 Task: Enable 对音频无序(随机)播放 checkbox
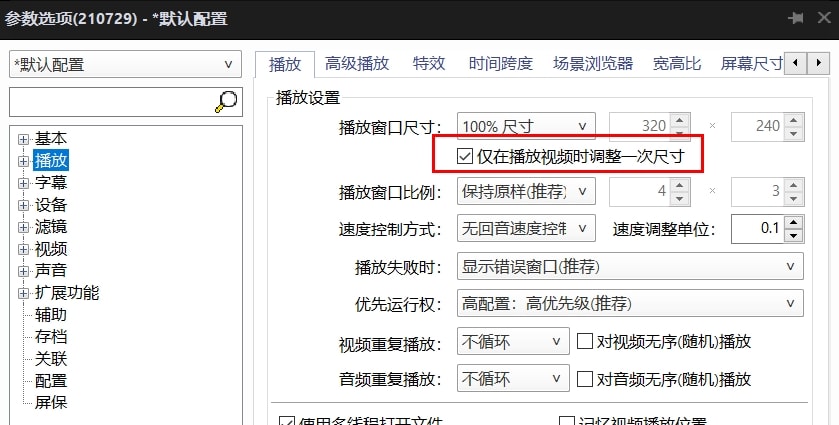(x=584, y=379)
